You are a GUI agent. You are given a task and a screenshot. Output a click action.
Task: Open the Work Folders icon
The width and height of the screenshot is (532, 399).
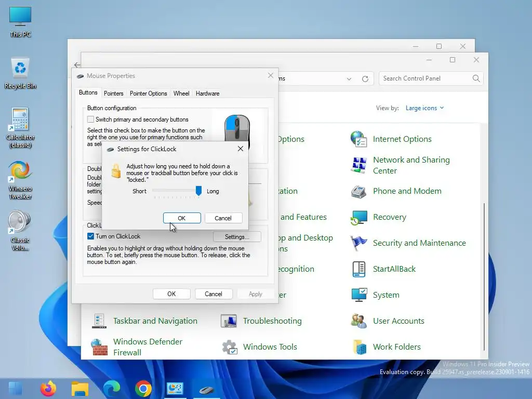pos(360,347)
